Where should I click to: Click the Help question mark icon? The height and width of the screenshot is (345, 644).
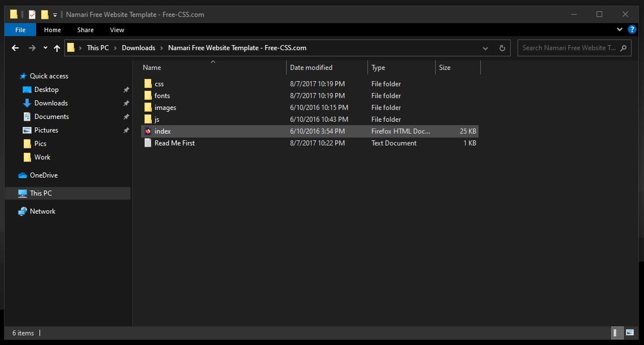(x=632, y=30)
